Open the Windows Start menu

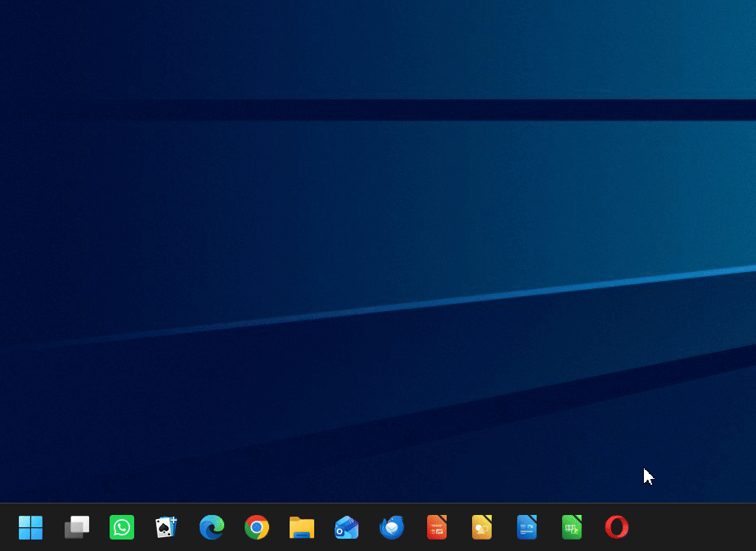coord(30,527)
